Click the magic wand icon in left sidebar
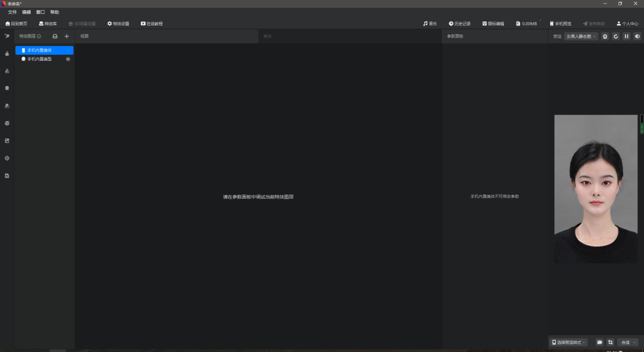644x352 pixels. point(7,36)
